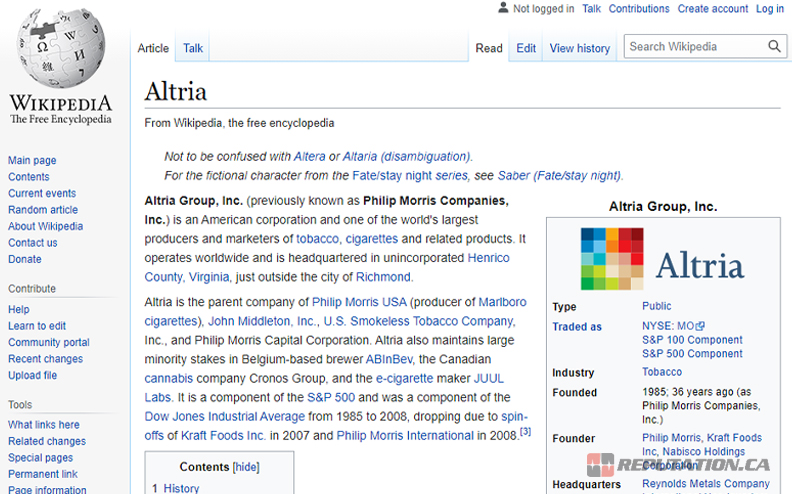Click Create account
The height and width of the screenshot is (494, 792).
pos(713,9)
